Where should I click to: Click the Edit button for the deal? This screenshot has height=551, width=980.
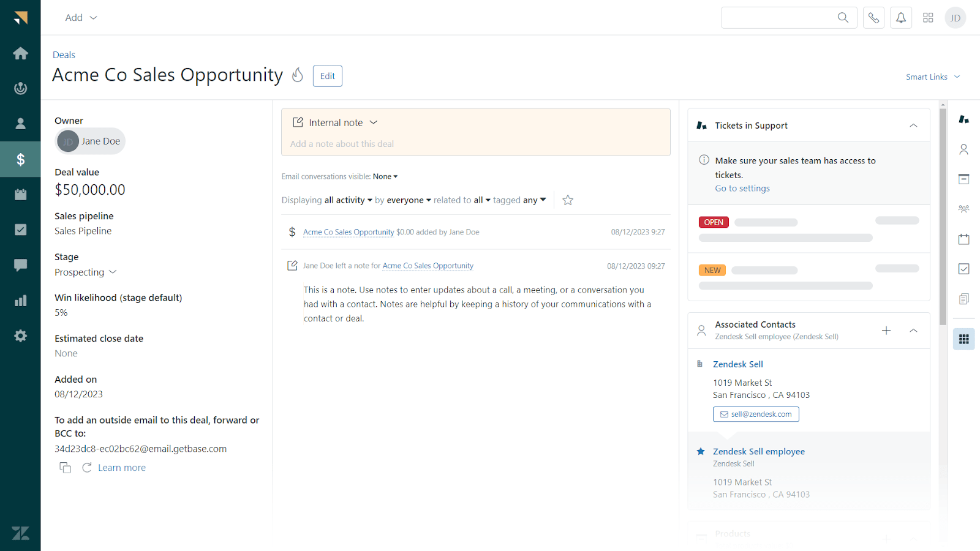click(327, 76)
